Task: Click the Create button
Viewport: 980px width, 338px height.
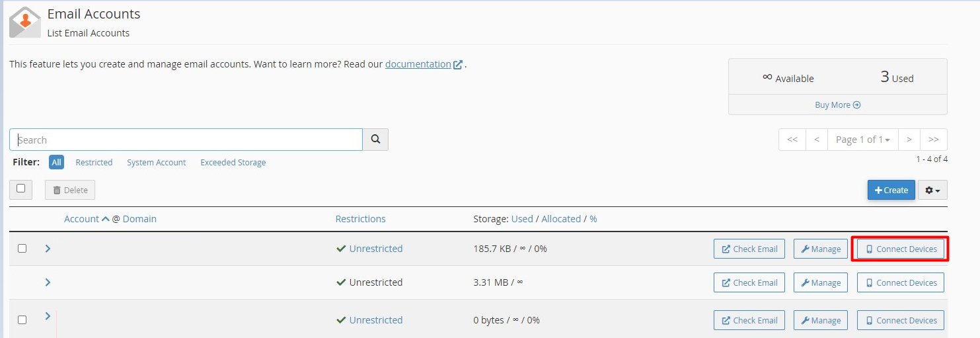Action: pyautogui.click(x=891, y=190)
